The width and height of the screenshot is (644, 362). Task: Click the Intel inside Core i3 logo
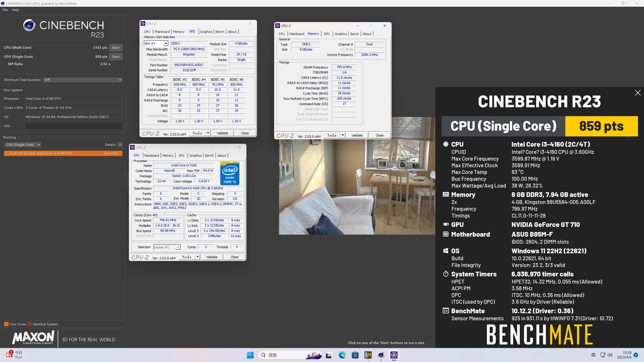[x=230, y=173]
